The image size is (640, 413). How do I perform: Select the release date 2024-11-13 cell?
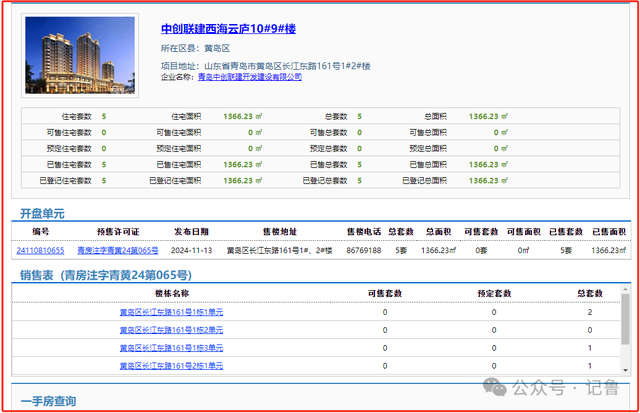click(x=191, y=251)
